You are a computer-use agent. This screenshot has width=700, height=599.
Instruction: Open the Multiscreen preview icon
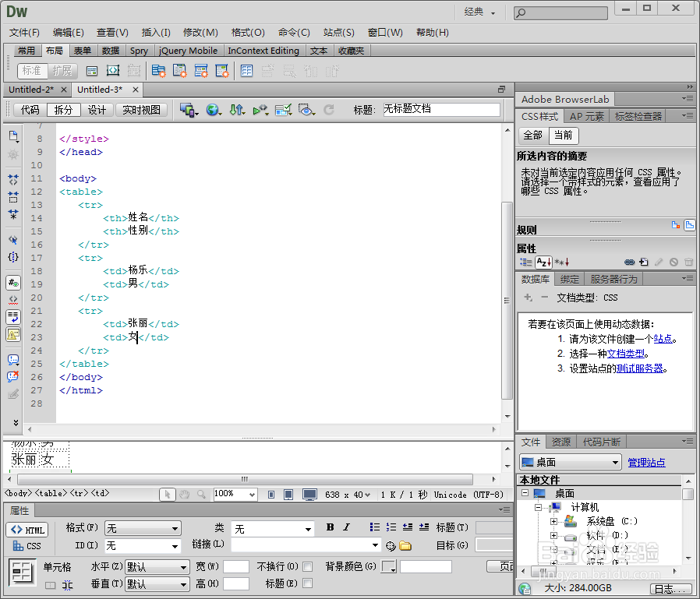[189, 109]
